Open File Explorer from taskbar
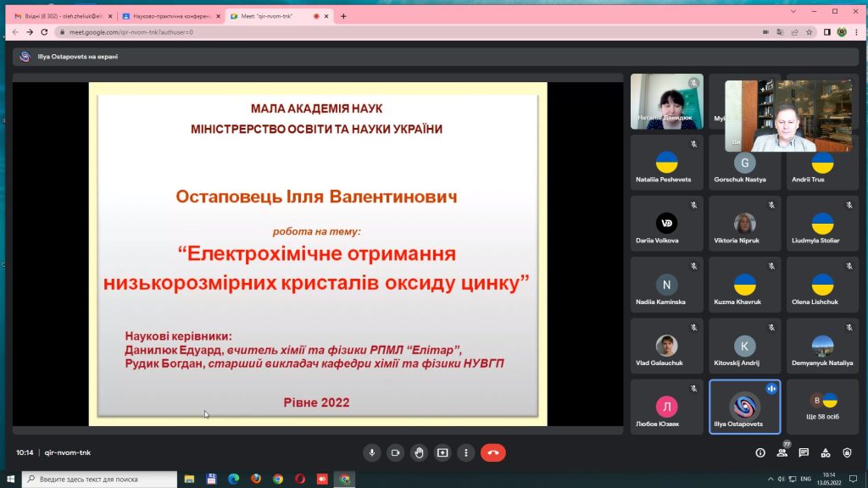This screenshot has height=488, width=868. [189, 479]
